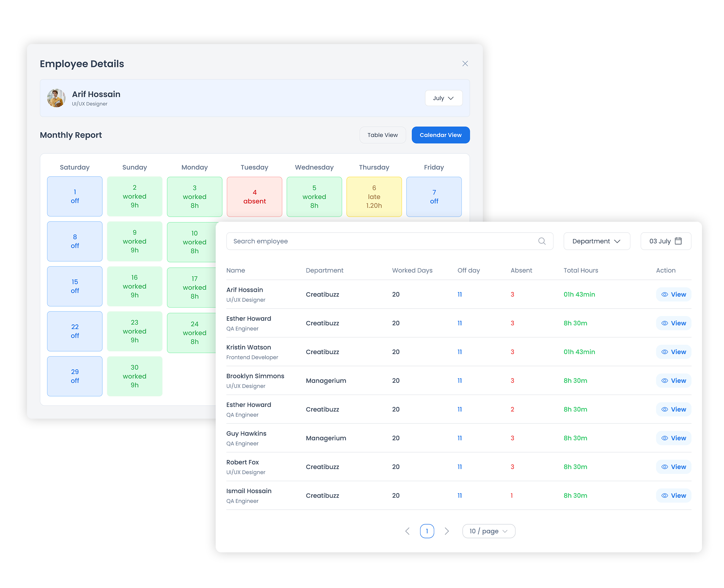Click the calendar icon beside 03 July
Screen dimensions: 724x588
pos(678,241)
